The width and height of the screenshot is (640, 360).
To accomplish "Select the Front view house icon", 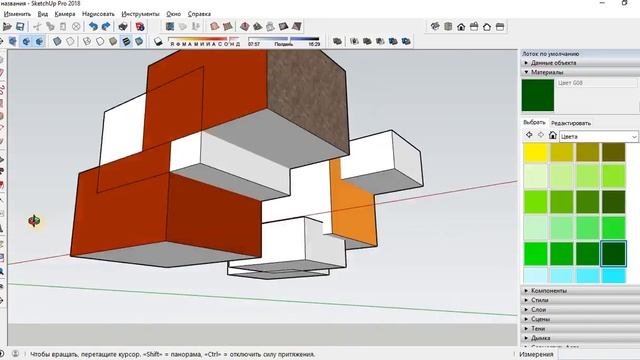I will coord(461,27).
